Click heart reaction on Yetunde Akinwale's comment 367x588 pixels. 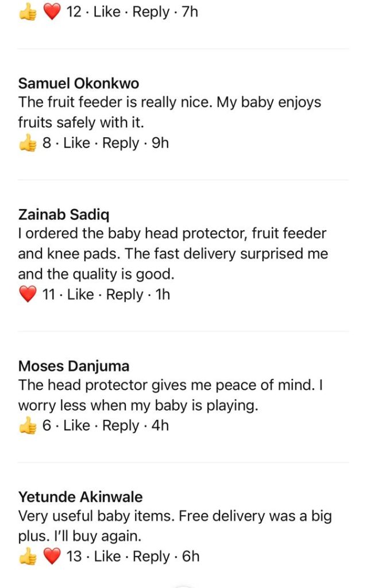click(x=52, y=557)
